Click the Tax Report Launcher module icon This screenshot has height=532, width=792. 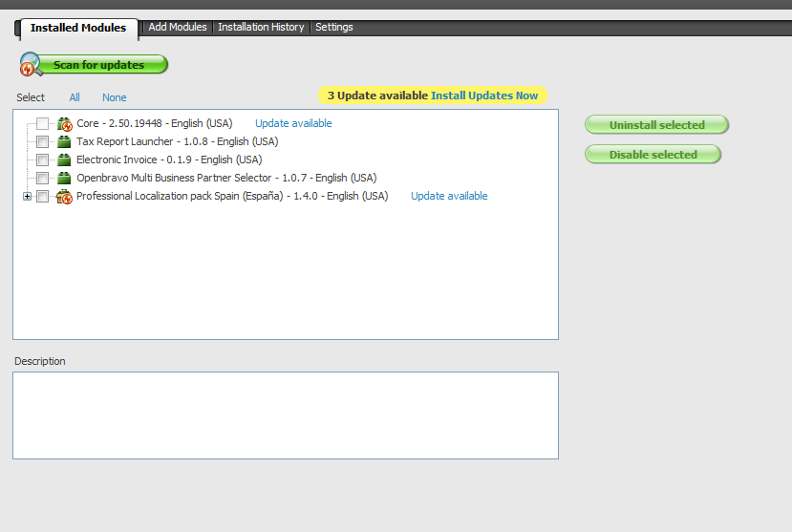(64, 141)
